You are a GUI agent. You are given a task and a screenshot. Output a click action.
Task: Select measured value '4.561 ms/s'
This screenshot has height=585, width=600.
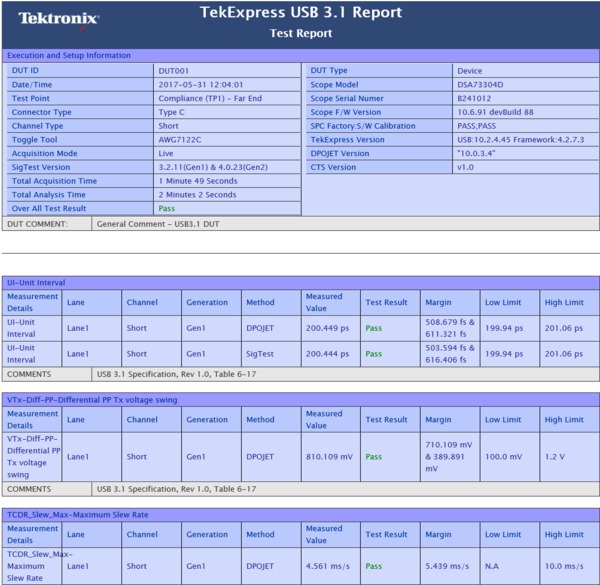click(x=328, y=566)
